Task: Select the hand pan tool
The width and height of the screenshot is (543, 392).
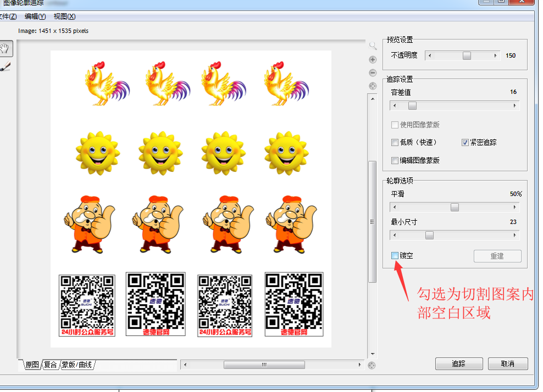Action: pyautogui.click(x=5, y=48)
